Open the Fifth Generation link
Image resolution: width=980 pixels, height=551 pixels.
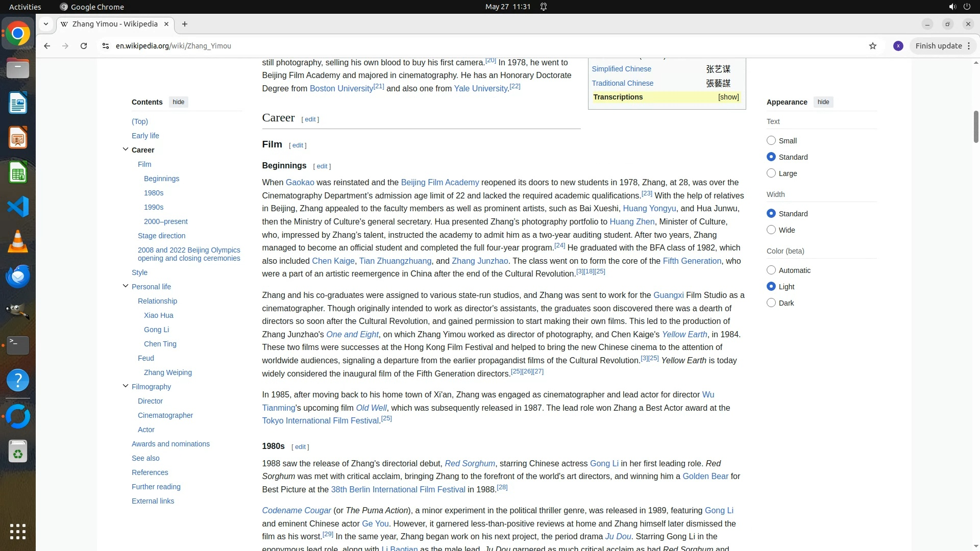(x=692, y=261)
